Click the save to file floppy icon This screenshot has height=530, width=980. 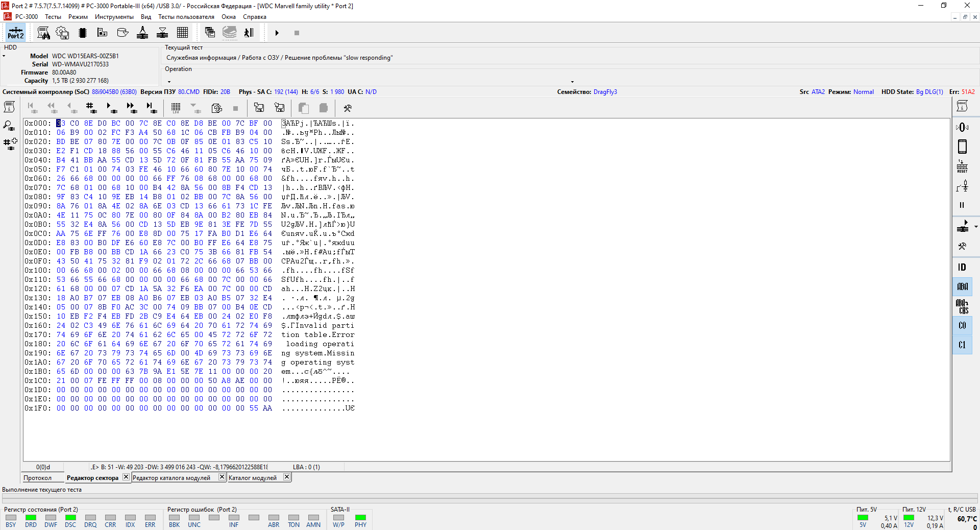point(279,108)
